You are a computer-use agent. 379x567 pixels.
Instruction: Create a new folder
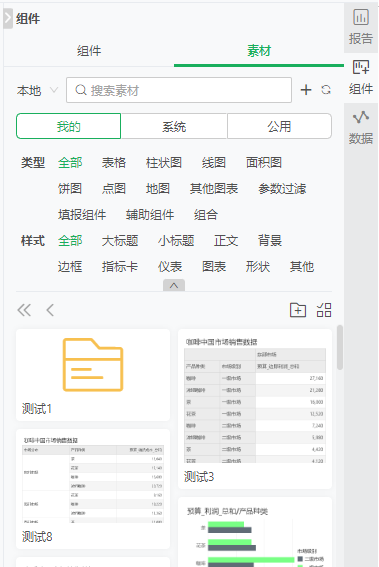click(298, 310)
